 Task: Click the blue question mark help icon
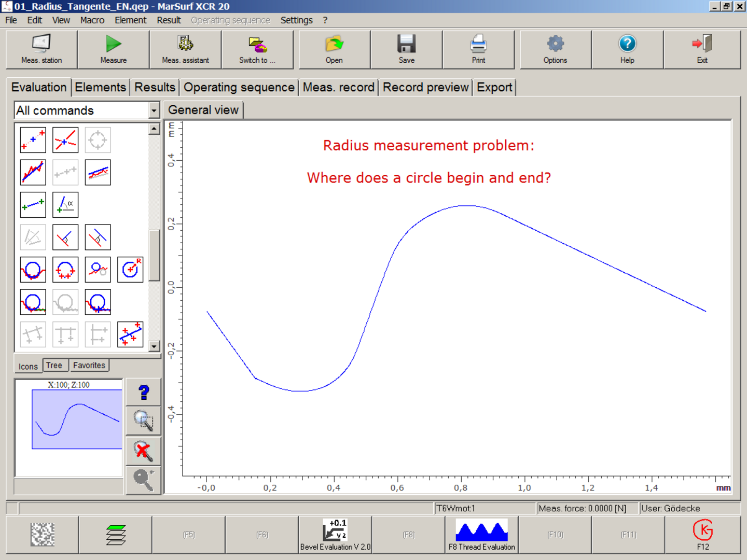[x=143, y=392]
